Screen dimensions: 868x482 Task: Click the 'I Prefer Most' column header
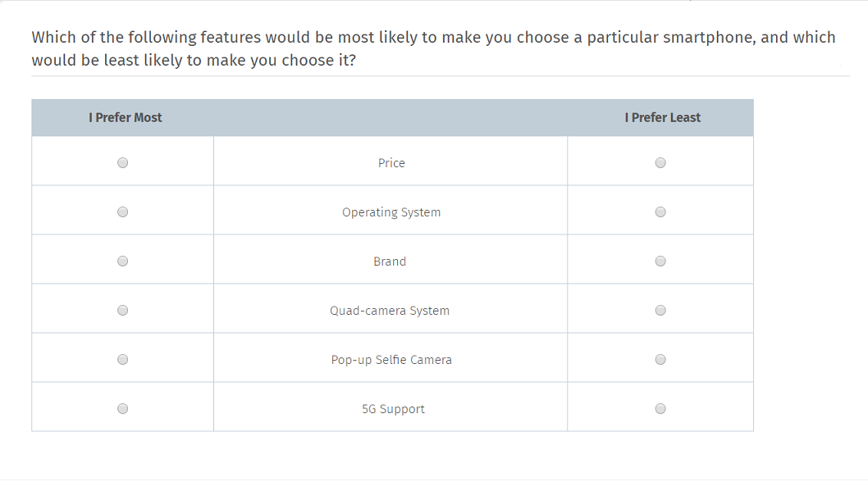126,118
